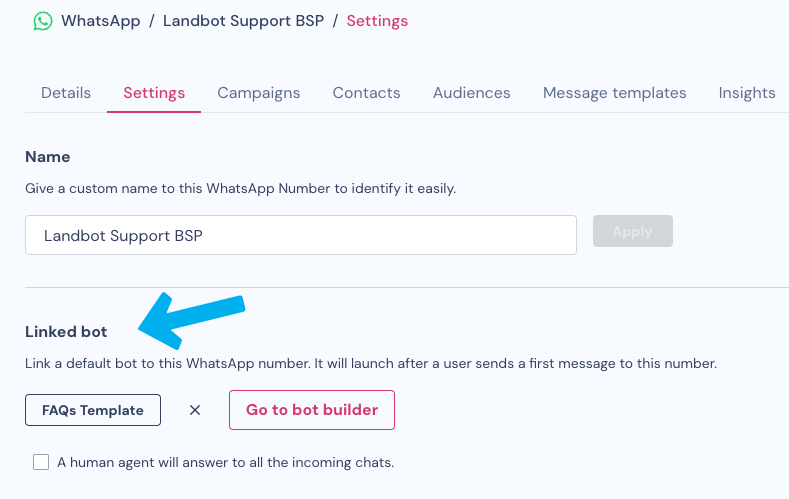The image size is (789, 499).
Task: Click the green WhatsApp logo icon
Action: click(42, 20)
